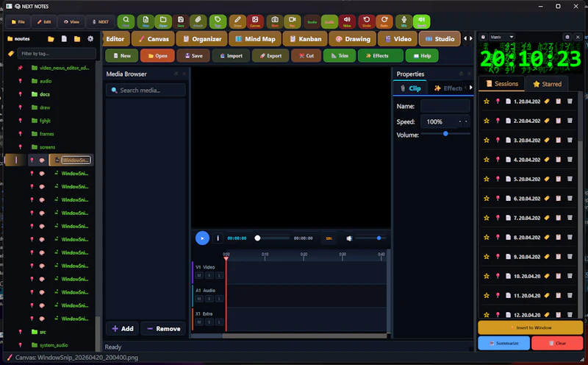
Task: Click the Insert to Window button
Action: (x=530, y=327)
